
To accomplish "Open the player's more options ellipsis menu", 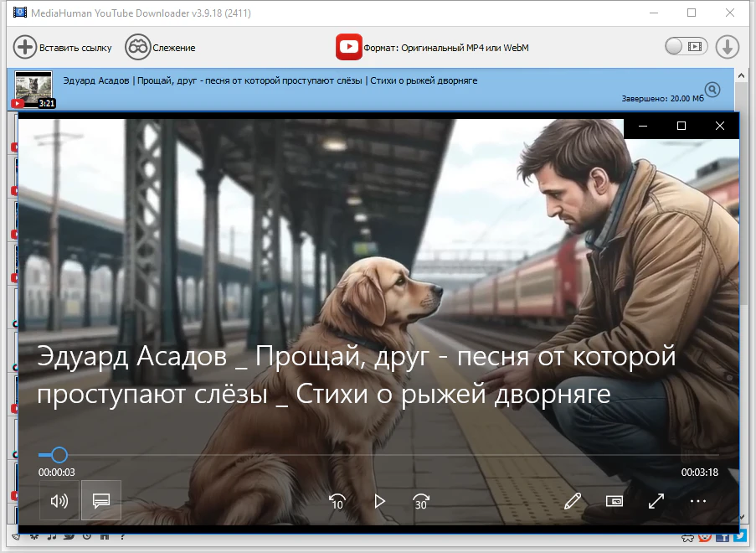I will [698, 501].
